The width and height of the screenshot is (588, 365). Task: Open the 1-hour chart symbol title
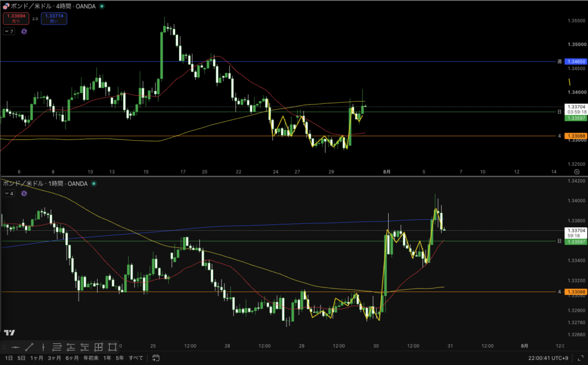click(x=45, y=184)
